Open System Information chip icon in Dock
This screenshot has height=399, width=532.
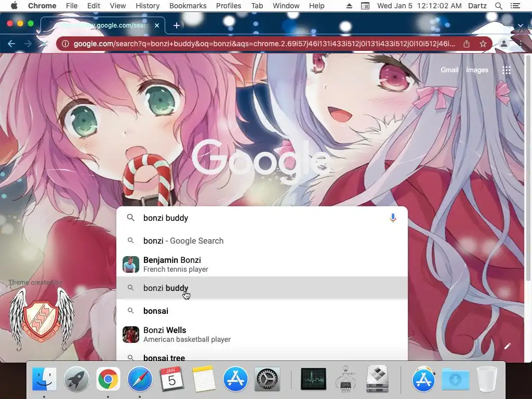345,379
